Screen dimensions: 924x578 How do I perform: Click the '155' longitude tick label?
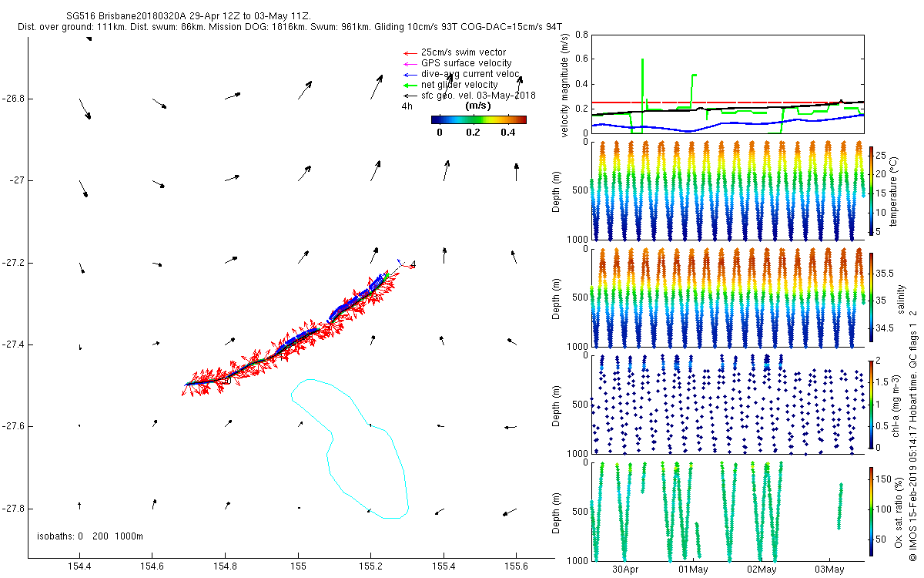tap(298, 566)
